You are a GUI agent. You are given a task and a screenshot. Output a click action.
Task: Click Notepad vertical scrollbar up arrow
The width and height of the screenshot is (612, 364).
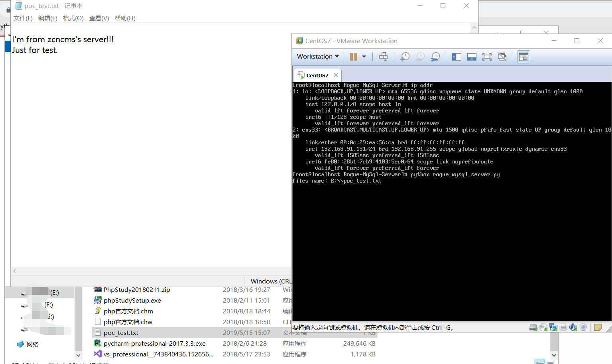click(474, 28)
